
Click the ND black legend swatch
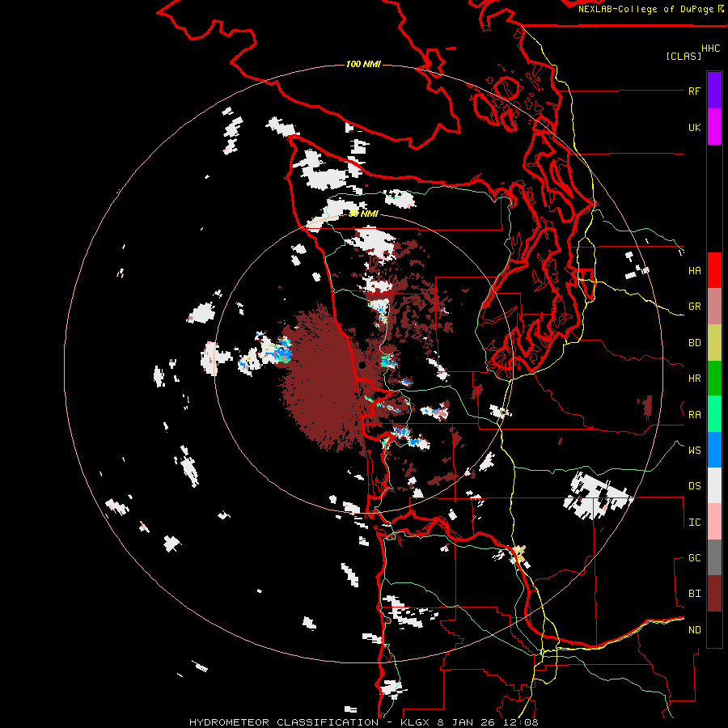(714, 629)
